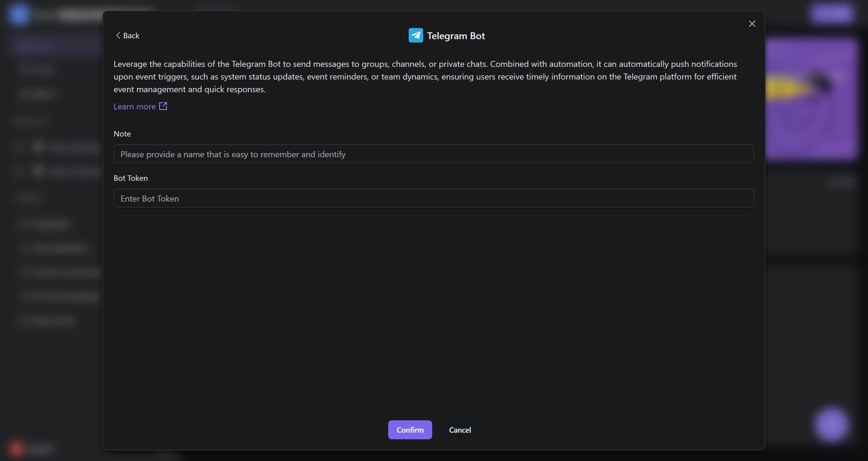Click the back chevron arrow icon

point(118,35)
